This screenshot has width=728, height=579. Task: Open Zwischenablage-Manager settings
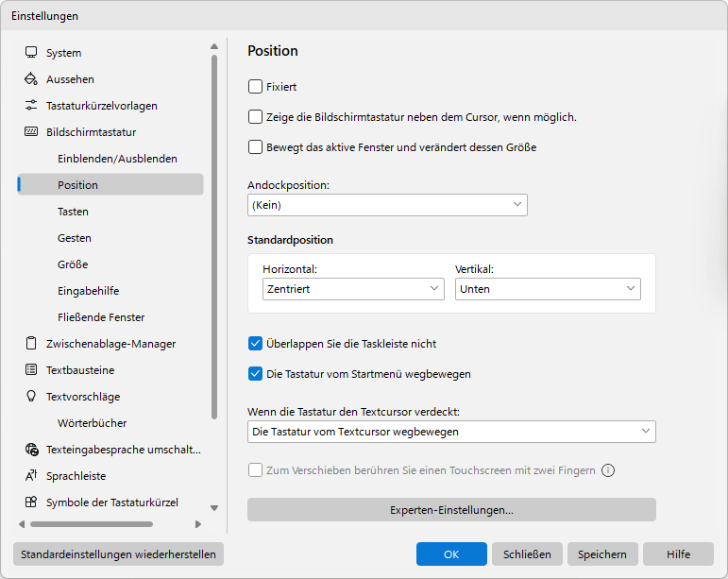click(110, 344)
